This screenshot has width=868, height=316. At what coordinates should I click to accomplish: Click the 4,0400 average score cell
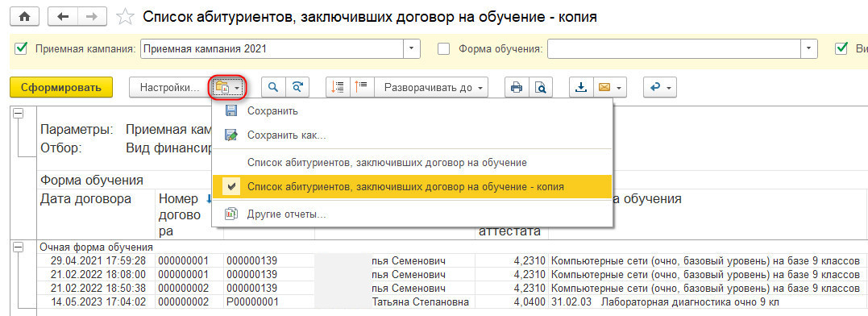click(x=512, y=302)
